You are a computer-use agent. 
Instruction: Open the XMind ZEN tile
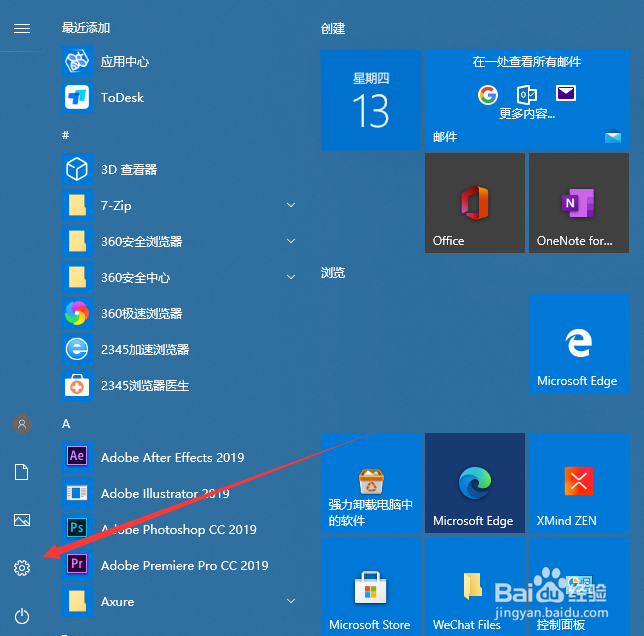tap(579, 483)
